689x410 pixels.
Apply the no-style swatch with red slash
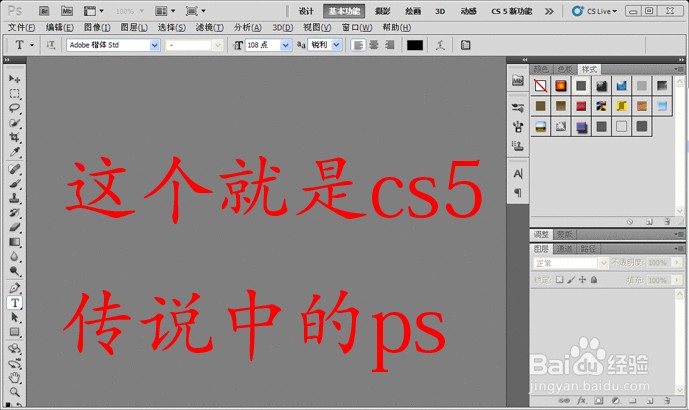pos(540,85)
